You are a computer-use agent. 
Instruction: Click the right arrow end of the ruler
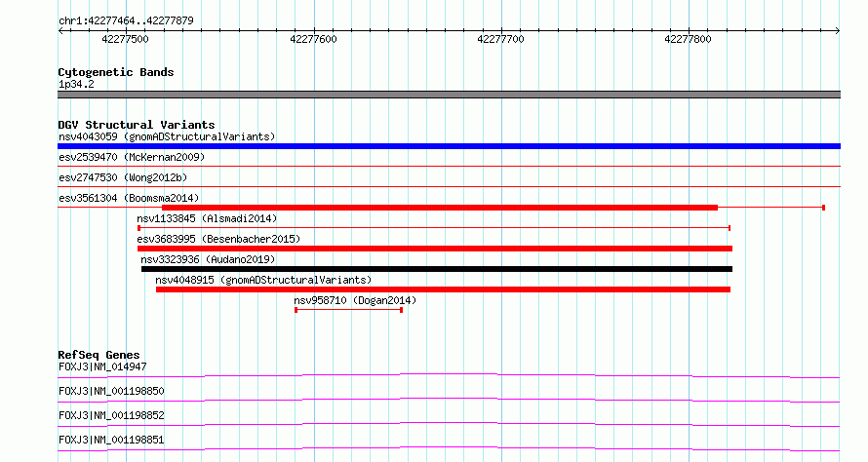(x=838, y=31)
